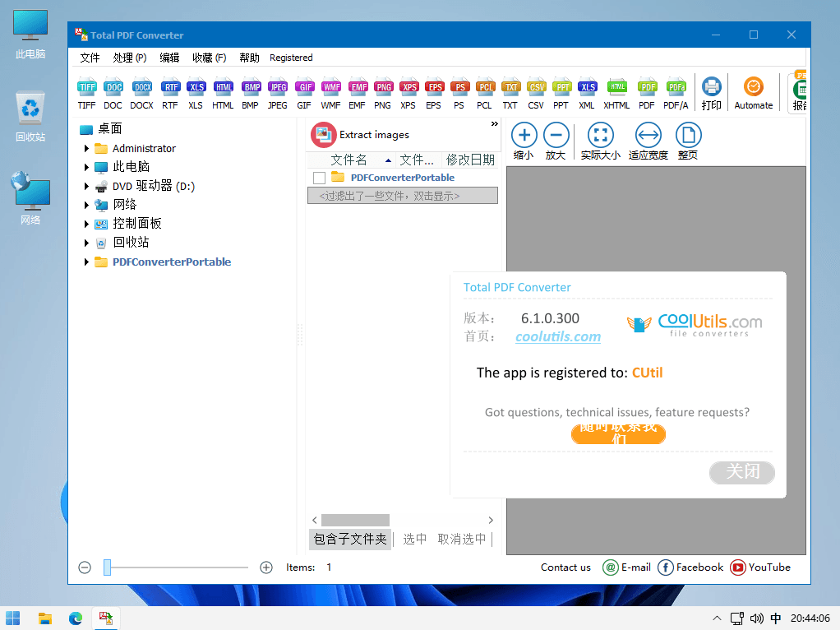Expand the 网络 tree node

tap(86, 205)
